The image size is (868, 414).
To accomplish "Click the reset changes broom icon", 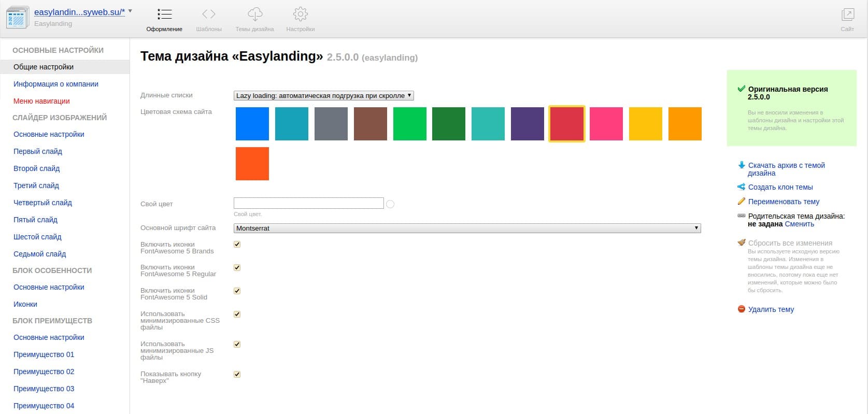I will point(742,242).
